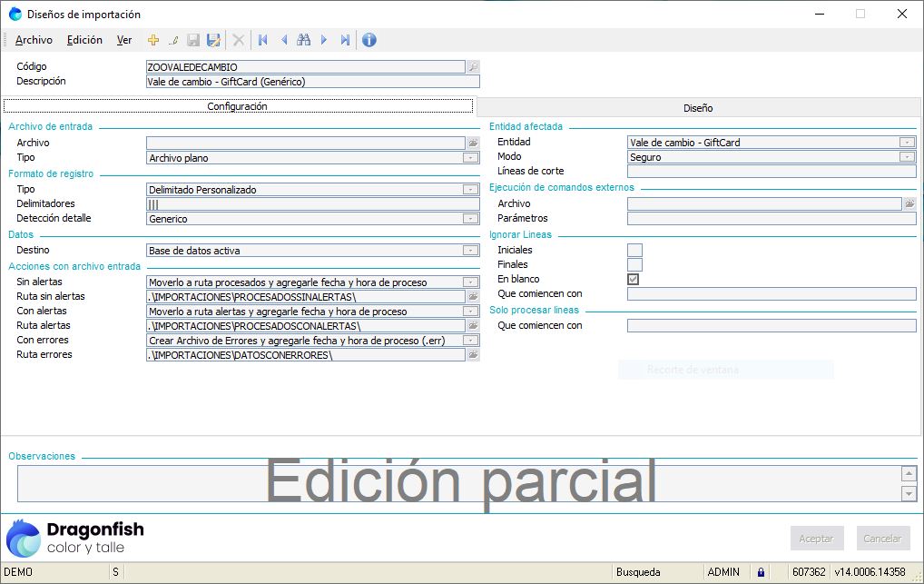Click version v14.0006.14358 in status bar
This screenshot has width=924, height=584.
pyautogui.click(x=870, y=572)
